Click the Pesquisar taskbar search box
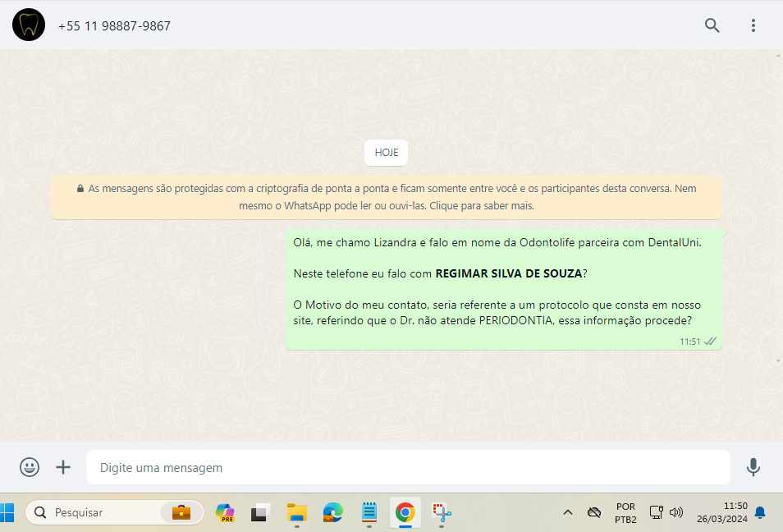Image resolution: width=783 pixels, height=532 pixels. 114,512
